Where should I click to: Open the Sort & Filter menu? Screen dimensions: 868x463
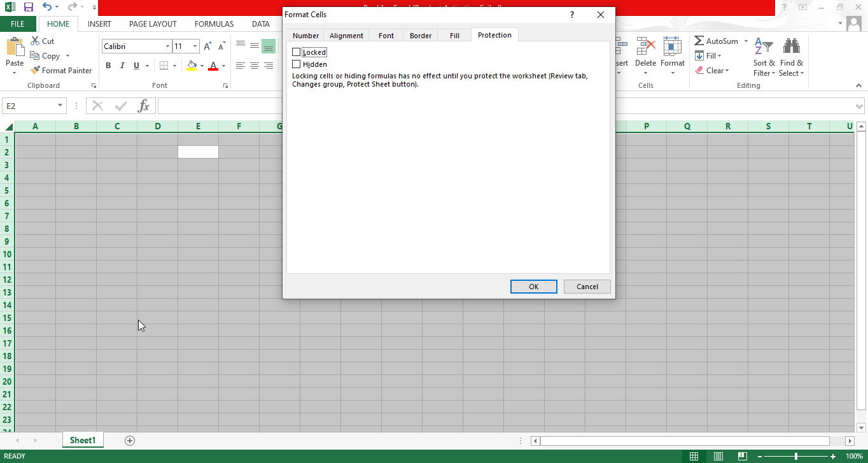pos(764,56)
